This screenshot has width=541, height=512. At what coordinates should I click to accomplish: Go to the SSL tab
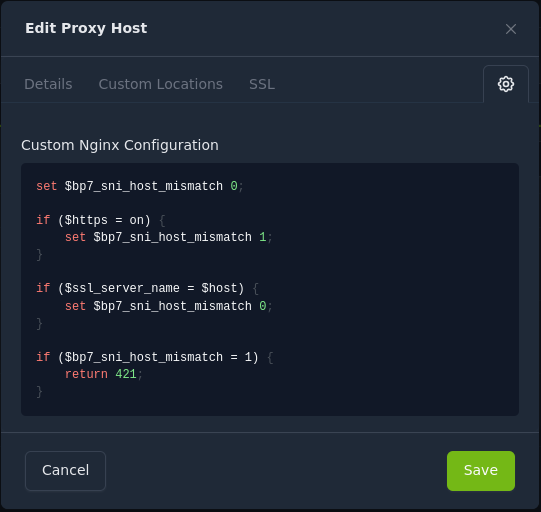pos(262,84)
